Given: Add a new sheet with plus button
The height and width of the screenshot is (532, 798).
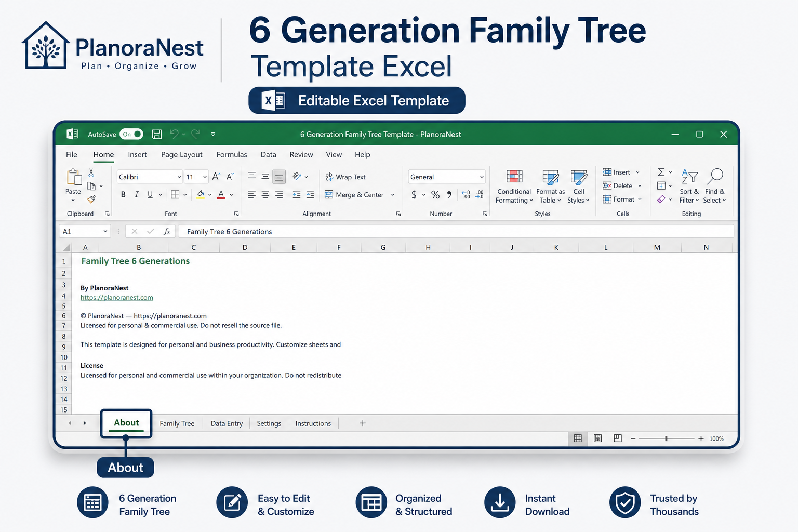Looking at the screenshot, I should (x=363, y=423).
